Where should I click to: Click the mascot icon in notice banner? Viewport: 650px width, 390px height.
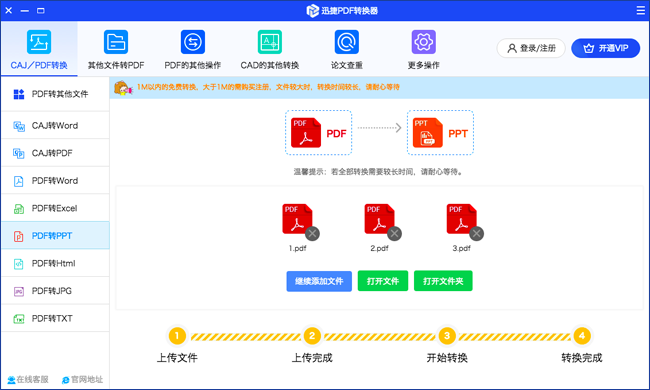[x=123, y=88]
